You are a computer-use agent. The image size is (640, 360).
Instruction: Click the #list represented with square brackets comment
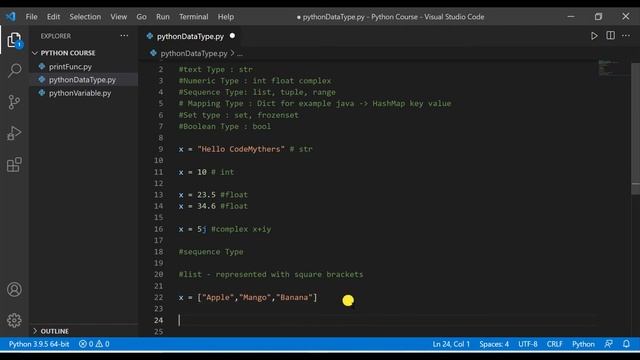(x=271, y=275)
